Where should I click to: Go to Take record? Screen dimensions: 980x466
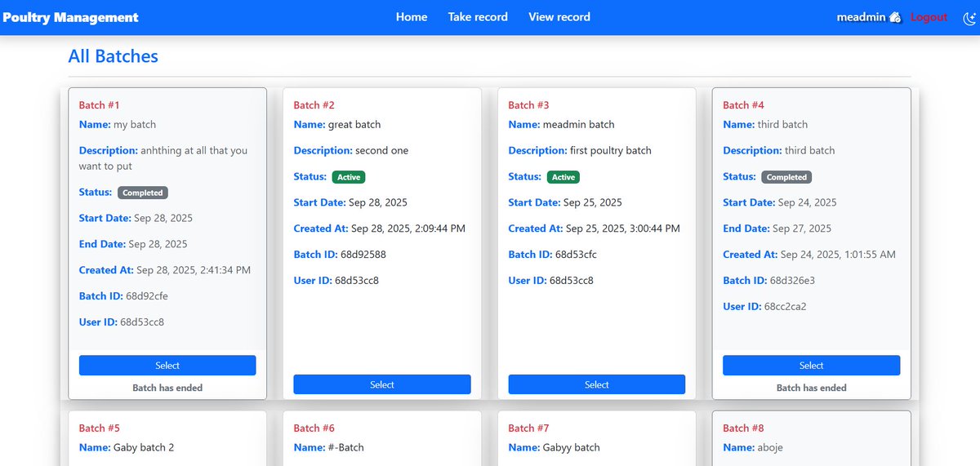pos(478,17)
